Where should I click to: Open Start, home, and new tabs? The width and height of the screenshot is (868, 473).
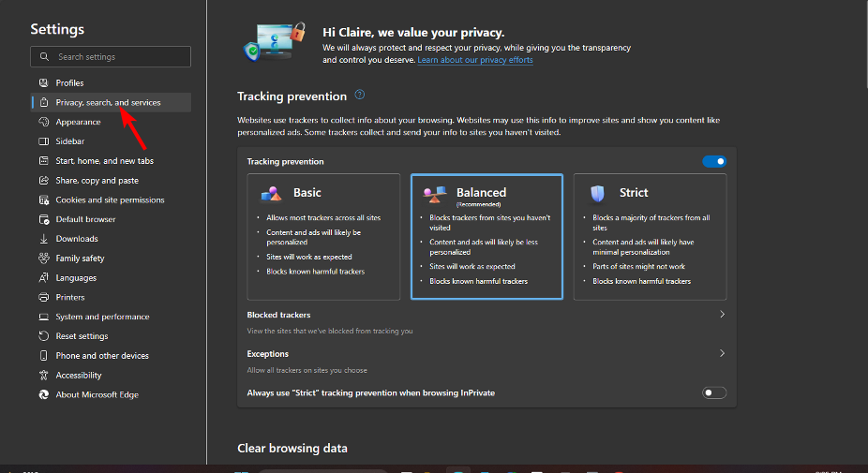click(104, 161)
